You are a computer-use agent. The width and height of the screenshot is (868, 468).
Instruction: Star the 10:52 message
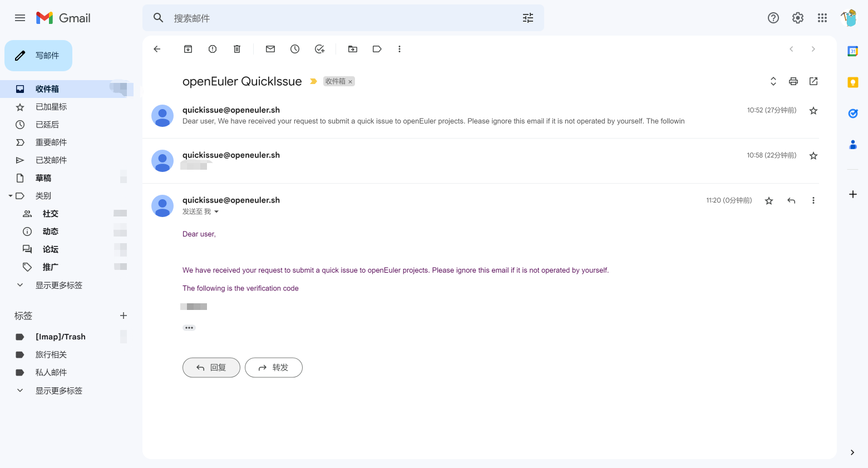813,111
